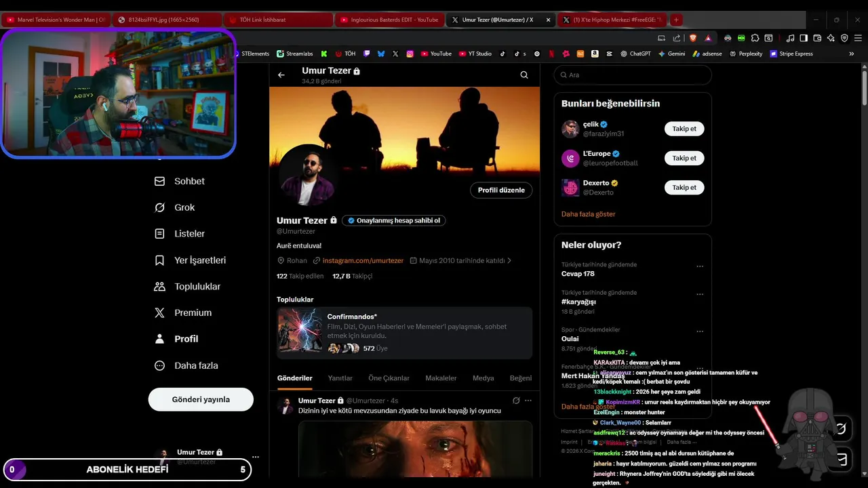Switch to Marvel Television's Wonder Man tab

click(x=55, y=20)
